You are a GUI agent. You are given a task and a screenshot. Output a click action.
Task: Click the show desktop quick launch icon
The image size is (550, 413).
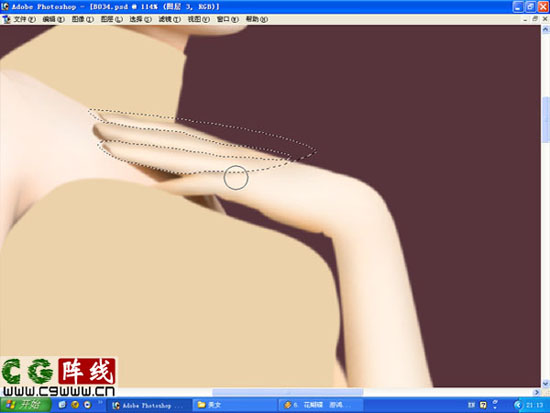point(62,405)
